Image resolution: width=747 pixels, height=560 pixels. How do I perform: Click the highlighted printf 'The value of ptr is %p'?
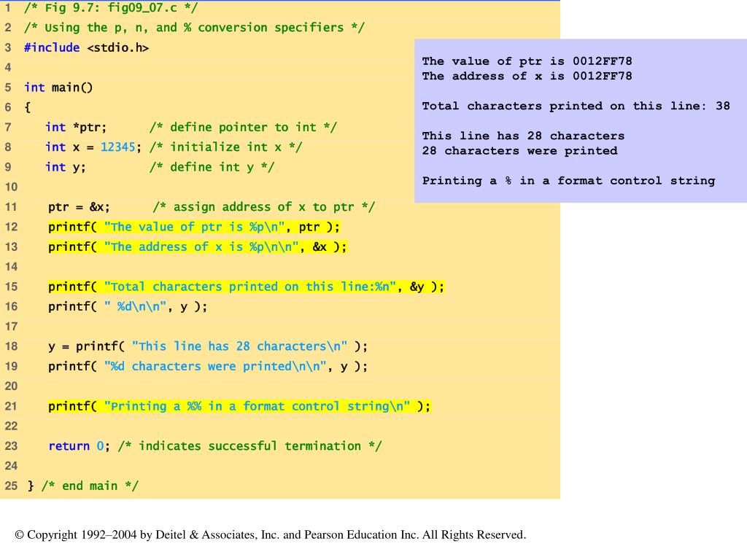point(194,227)
